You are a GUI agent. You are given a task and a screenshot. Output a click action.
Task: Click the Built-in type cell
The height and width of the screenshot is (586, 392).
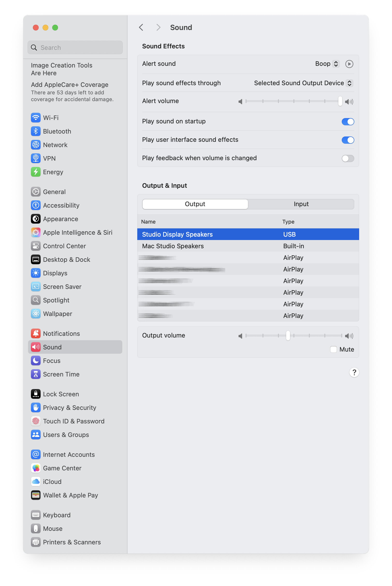(x=293, y=246)
